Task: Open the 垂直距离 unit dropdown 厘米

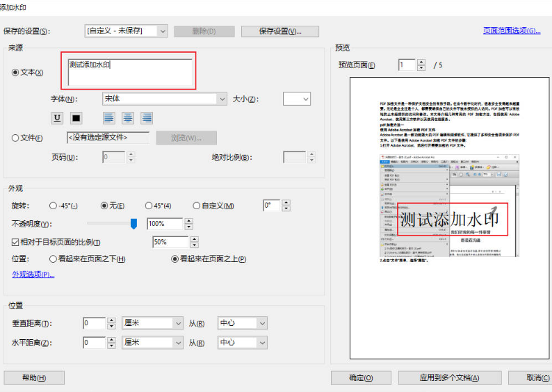Action: 152,323
